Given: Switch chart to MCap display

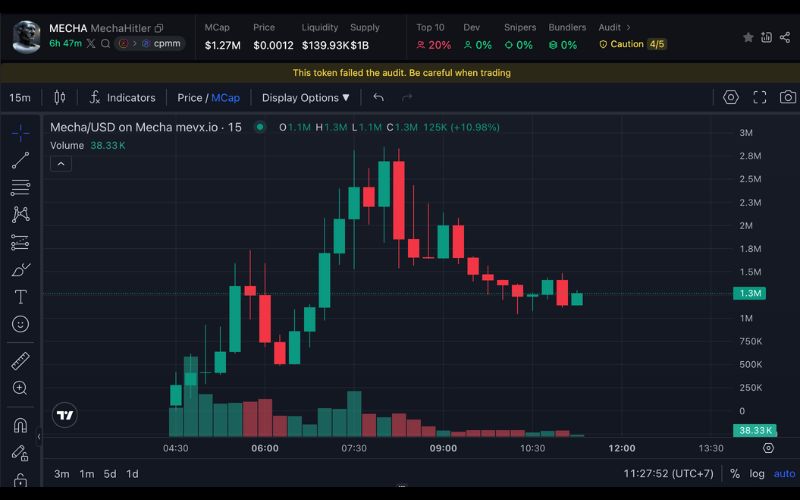Looking at the screenshot, I should tap(226, 97).
